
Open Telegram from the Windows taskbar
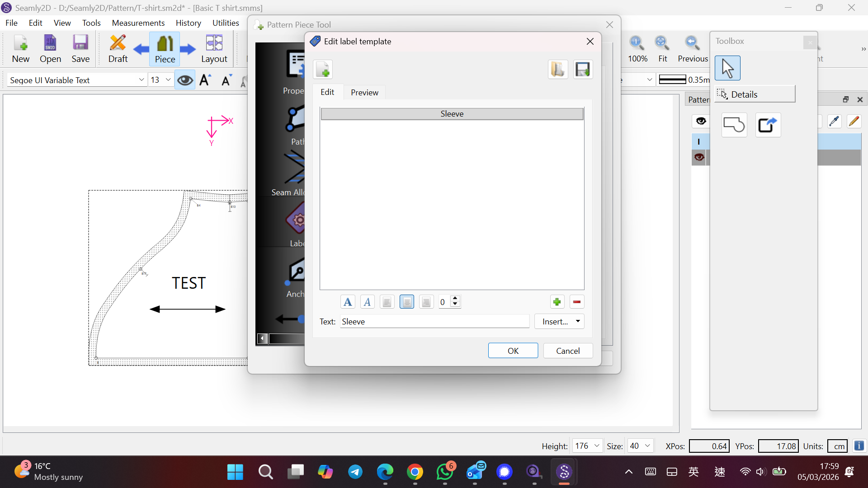[355, 472]
